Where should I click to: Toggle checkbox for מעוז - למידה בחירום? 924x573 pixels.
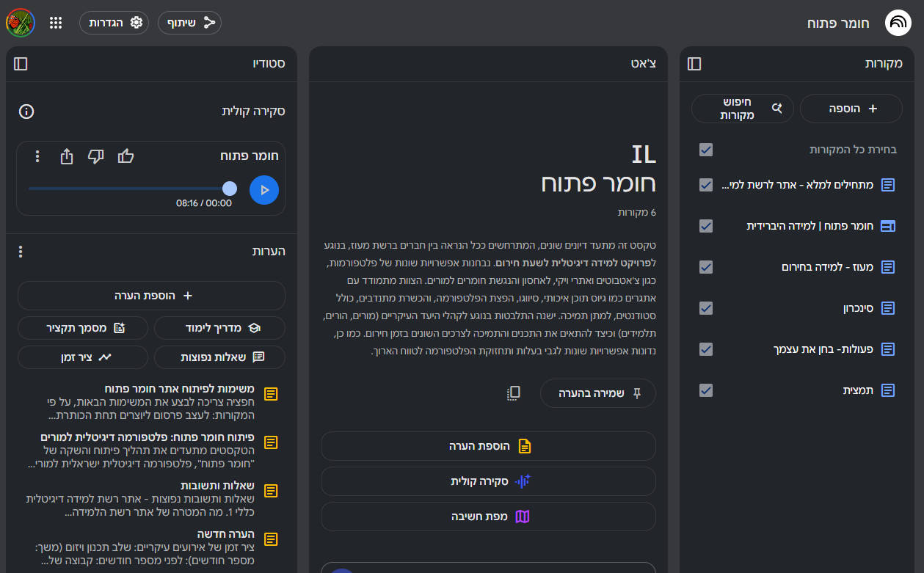click(x=706, y=267)
